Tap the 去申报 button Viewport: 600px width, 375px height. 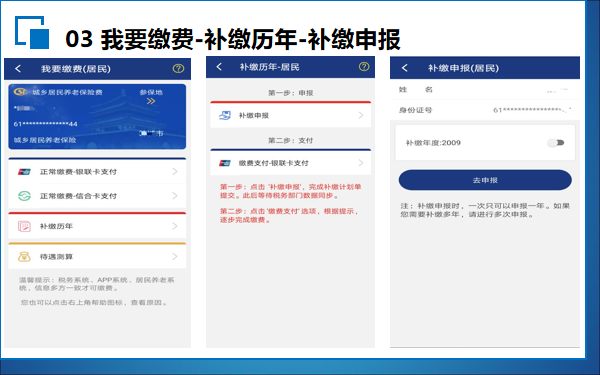coord(485,180)
